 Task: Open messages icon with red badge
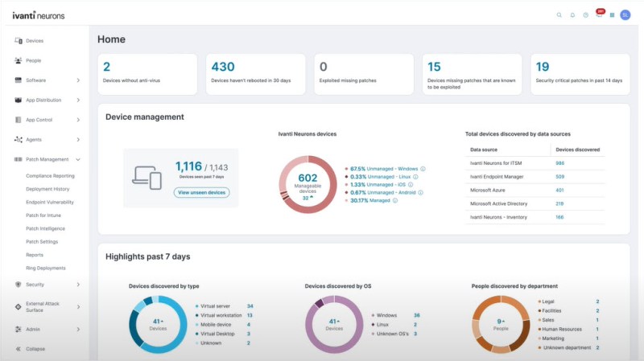(x=599, y=14)
